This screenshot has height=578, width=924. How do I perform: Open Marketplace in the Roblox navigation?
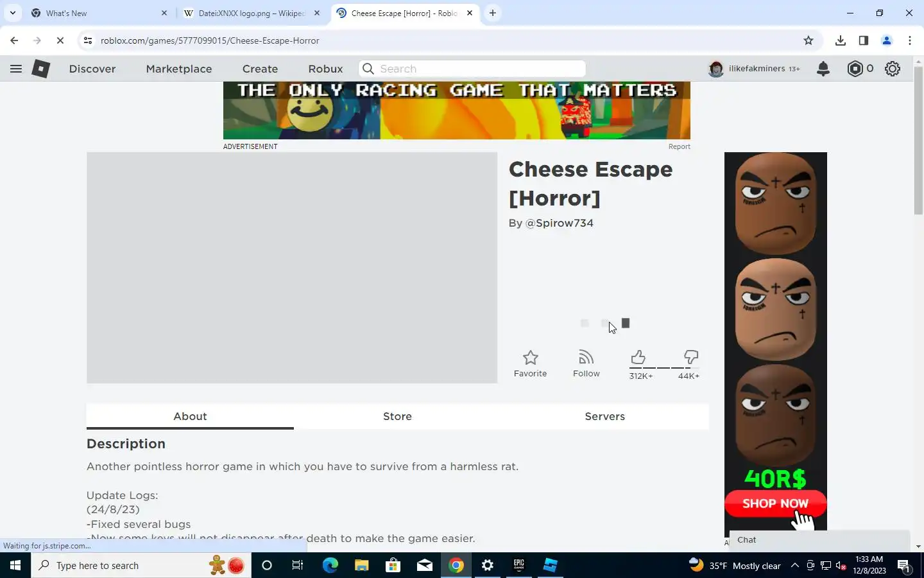pyautogui.click(x=179, y=69)
